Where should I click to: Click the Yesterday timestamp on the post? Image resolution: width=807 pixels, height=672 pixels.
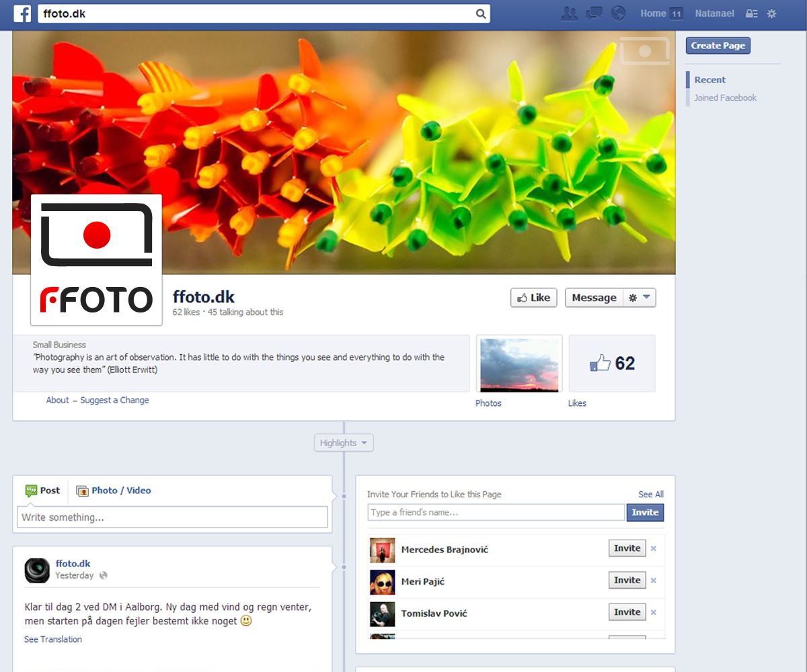pyautogui.click(x=75, y=576)
